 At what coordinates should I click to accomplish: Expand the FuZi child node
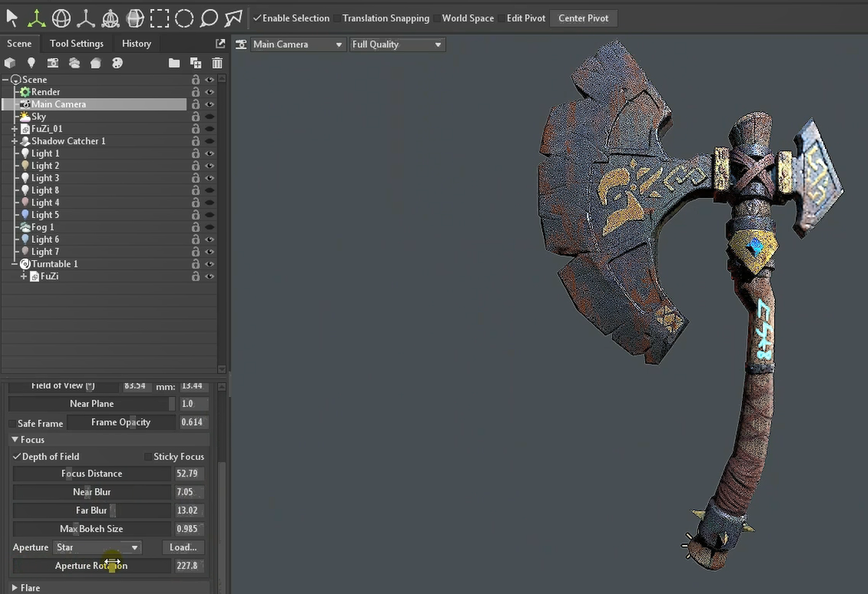(23, 277)
